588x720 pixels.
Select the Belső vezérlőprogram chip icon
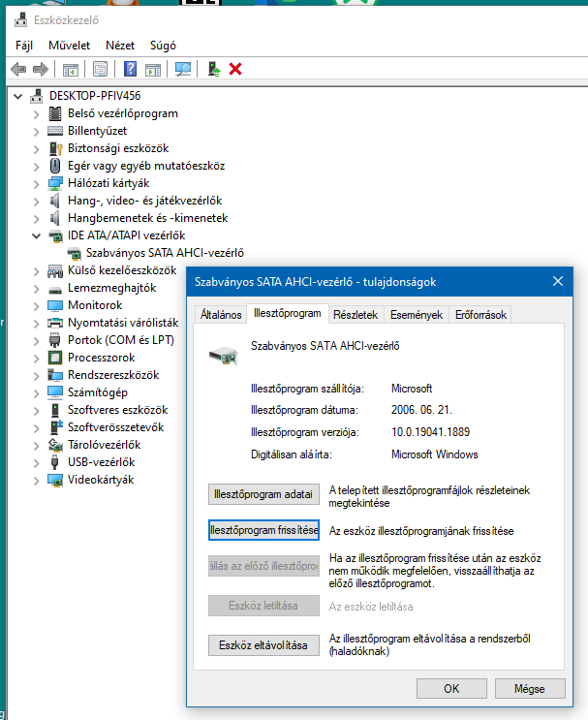click(x=55, y=113)
